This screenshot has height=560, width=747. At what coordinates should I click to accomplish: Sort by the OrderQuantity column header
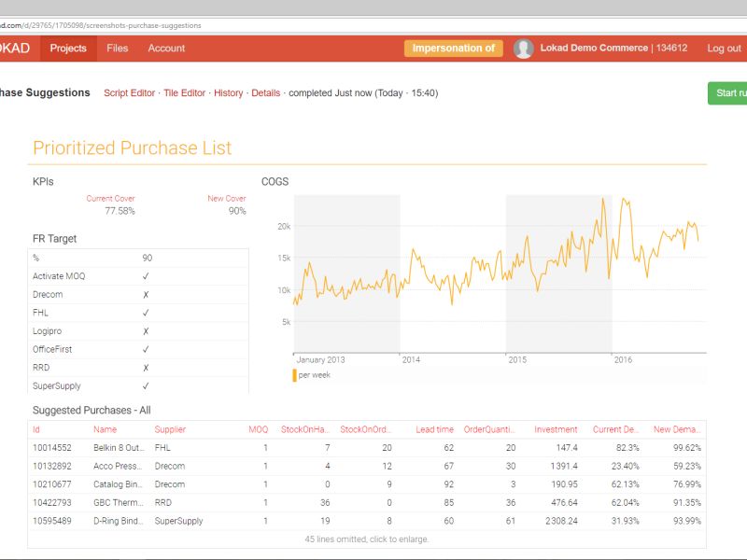pos(489,429)
